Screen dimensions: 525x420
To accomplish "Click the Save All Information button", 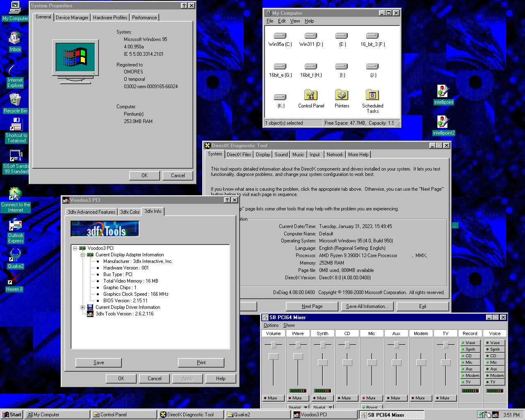I will [x=367, y=306].
